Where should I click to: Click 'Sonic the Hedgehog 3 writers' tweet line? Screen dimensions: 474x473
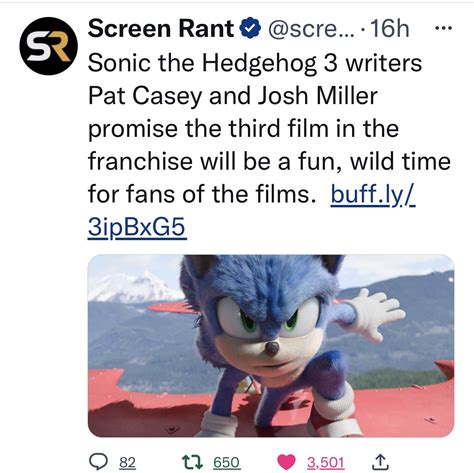(x=255, y=63)
